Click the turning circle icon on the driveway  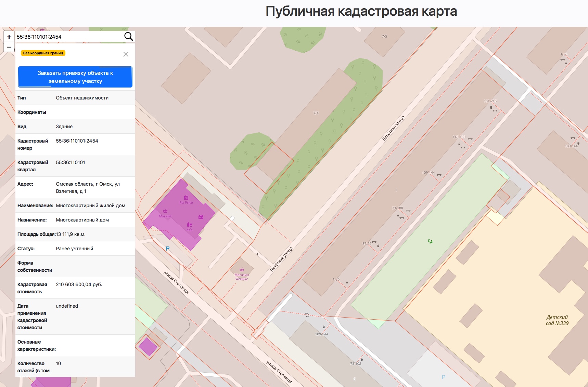307,315
